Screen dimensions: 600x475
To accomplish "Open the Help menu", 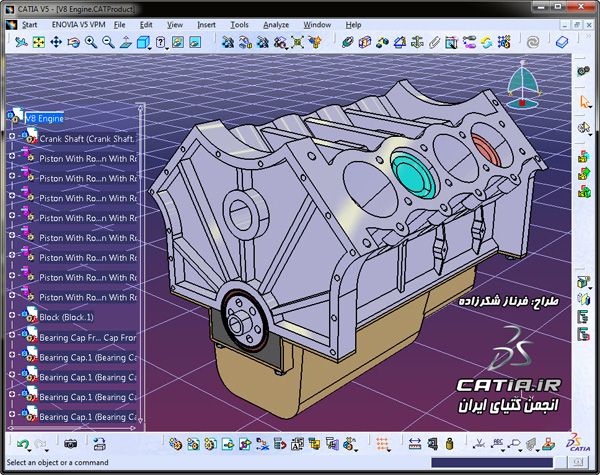I will (353, 25).
